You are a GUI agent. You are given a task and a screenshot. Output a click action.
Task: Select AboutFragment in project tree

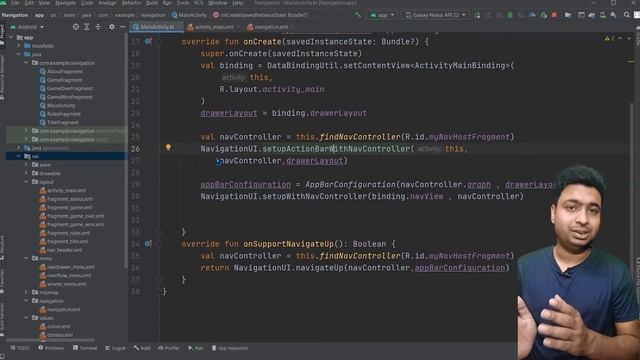(61, 71)
